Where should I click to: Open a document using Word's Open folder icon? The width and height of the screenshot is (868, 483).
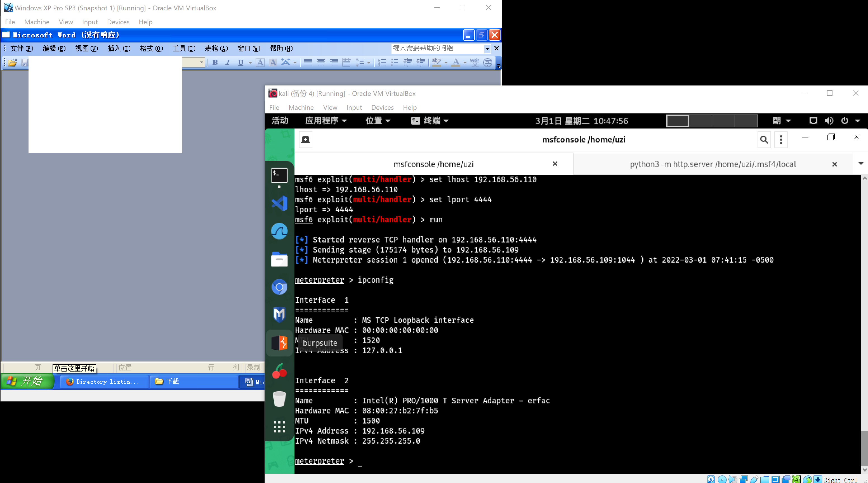[x=13, y=63]
